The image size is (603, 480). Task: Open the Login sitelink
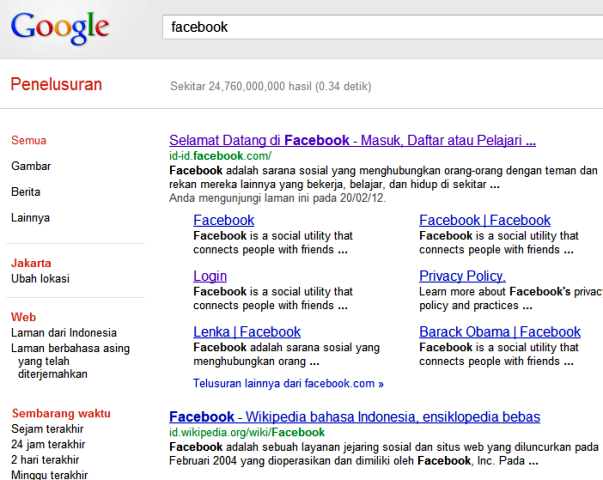point(210,276)
